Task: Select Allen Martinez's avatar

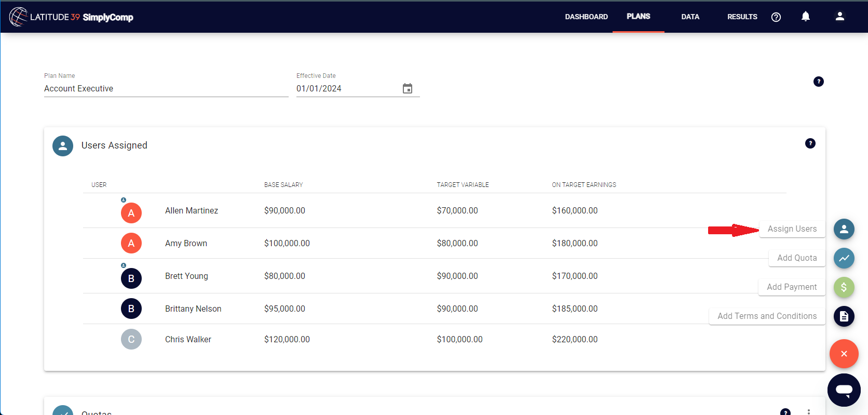Action: [x=131, y=213]
